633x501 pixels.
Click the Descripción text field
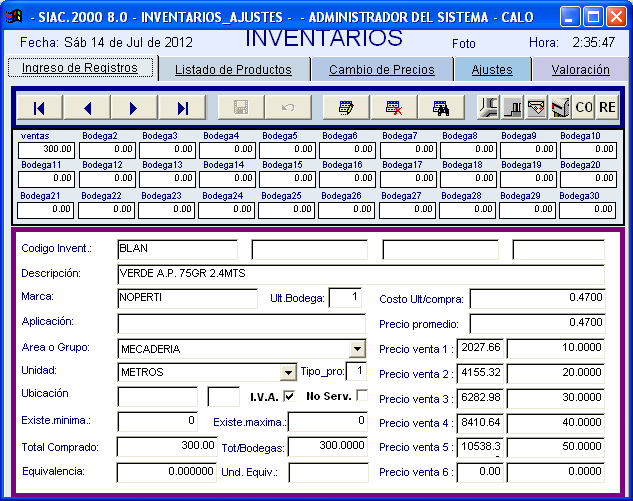[x=360, y=274]
